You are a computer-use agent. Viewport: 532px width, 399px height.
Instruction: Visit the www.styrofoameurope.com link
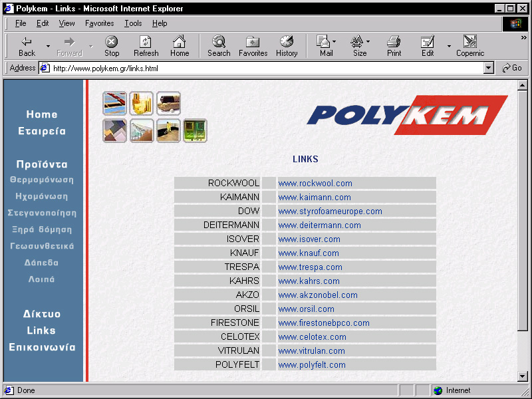pos(330,211)
